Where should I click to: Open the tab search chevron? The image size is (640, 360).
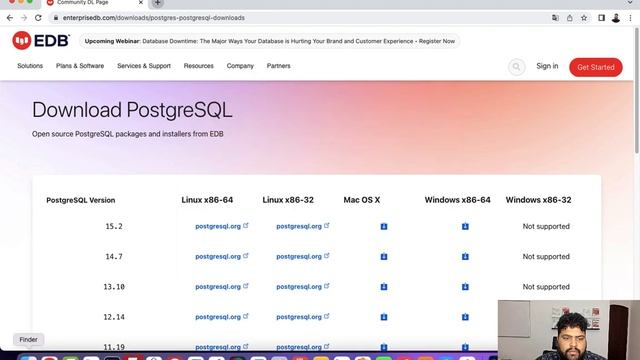click(x=630, y=2)
